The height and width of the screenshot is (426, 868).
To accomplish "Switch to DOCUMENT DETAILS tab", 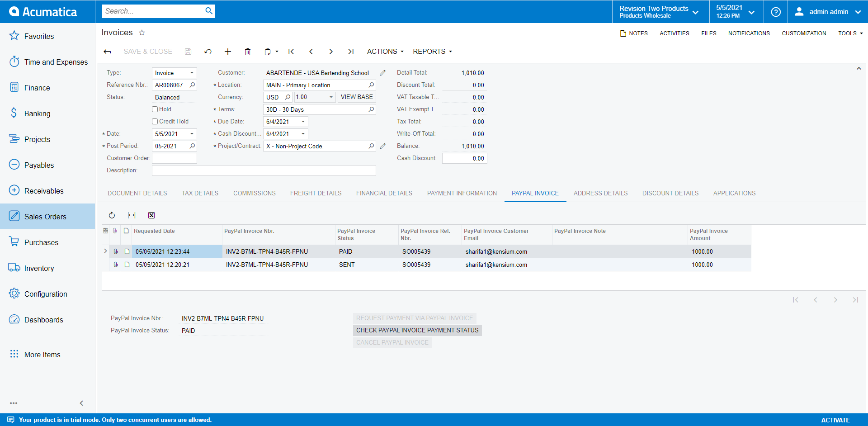I will [x=137, y=193].
